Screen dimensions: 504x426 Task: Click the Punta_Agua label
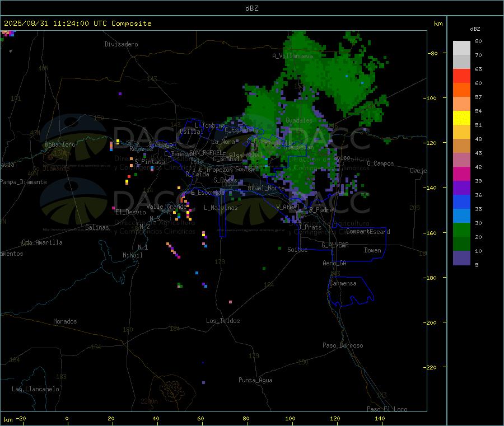(255, 380)
